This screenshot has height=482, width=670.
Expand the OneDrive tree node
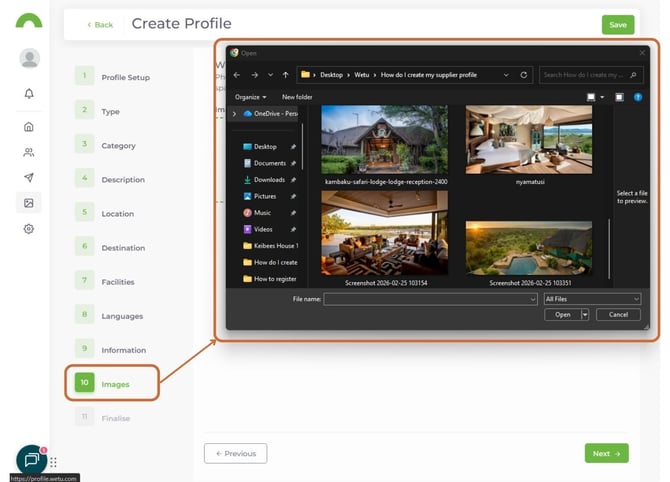(234, 114)
